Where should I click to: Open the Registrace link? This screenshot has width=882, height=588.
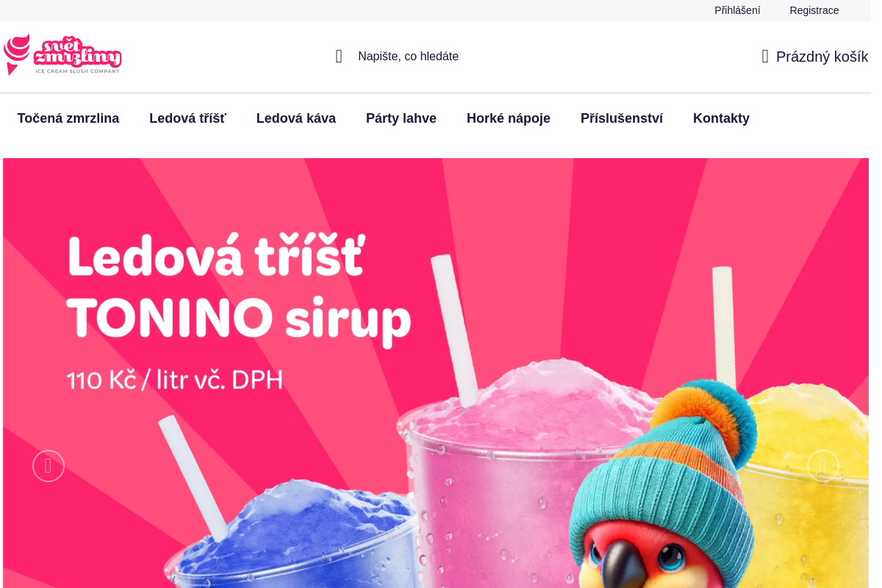(814, 10)
